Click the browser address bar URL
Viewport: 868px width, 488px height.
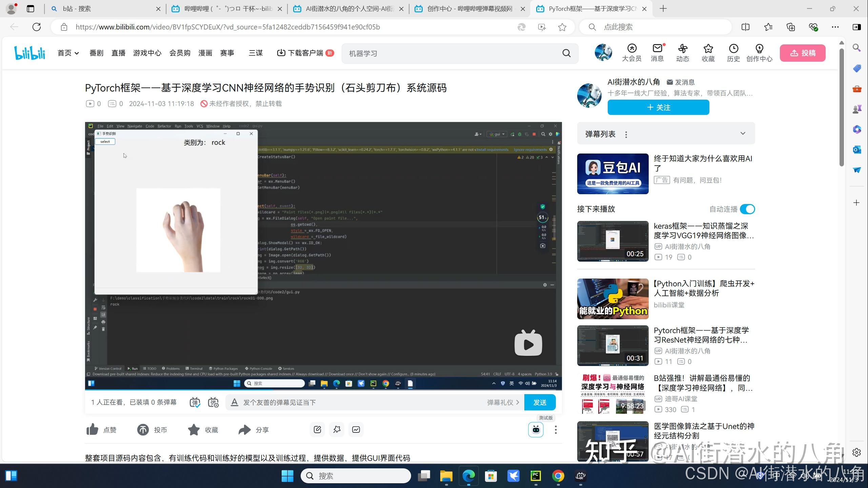point(228,27)
